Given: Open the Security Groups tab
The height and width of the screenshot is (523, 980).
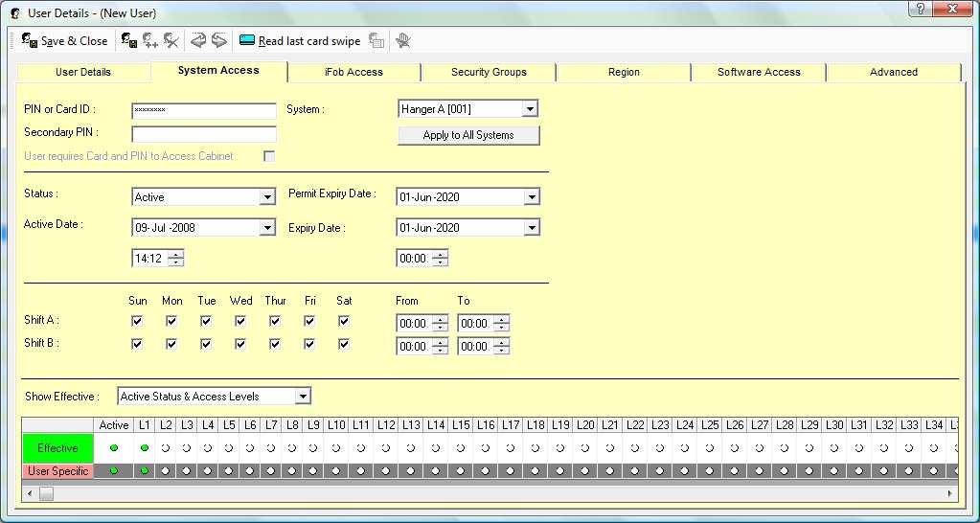Looking at the screenshot, I should (489, 72).
